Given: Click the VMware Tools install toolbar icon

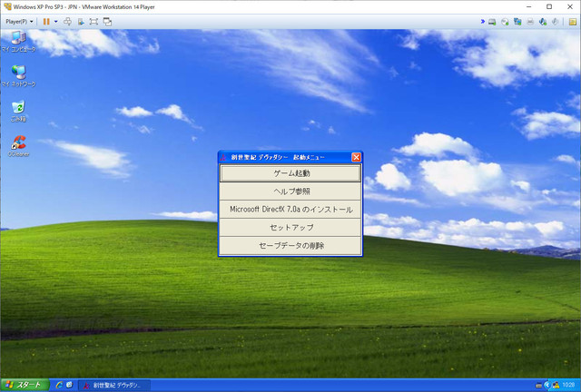Looking at the screenshot, I should [81, 22].
